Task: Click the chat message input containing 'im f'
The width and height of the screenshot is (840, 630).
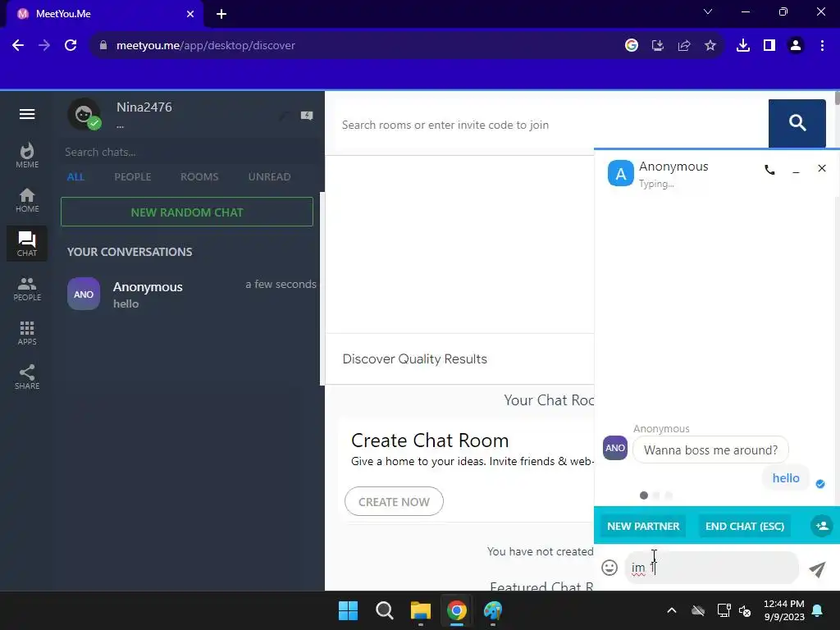Action: tap(711, 568)
